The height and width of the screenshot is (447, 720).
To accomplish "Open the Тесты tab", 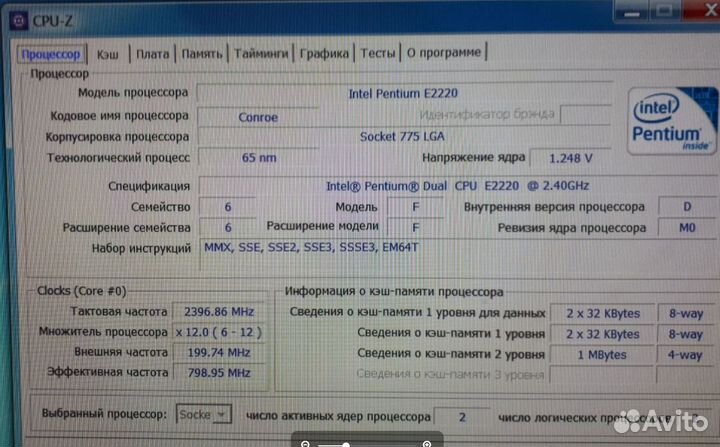I will pos(377,53).
